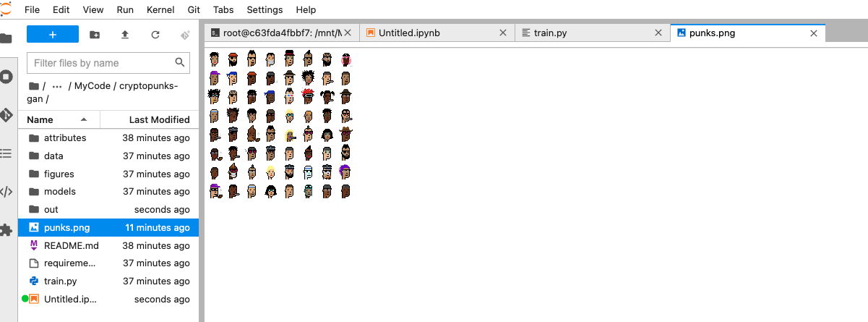
Task: Click '11 minutes ago' for punks.png
Action: [x=158, y=227]
